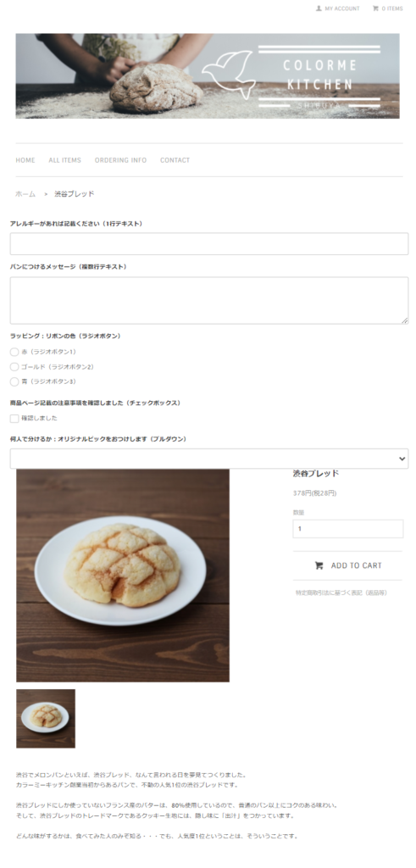Tick the 確認しました checkbox

coord(14,419)
